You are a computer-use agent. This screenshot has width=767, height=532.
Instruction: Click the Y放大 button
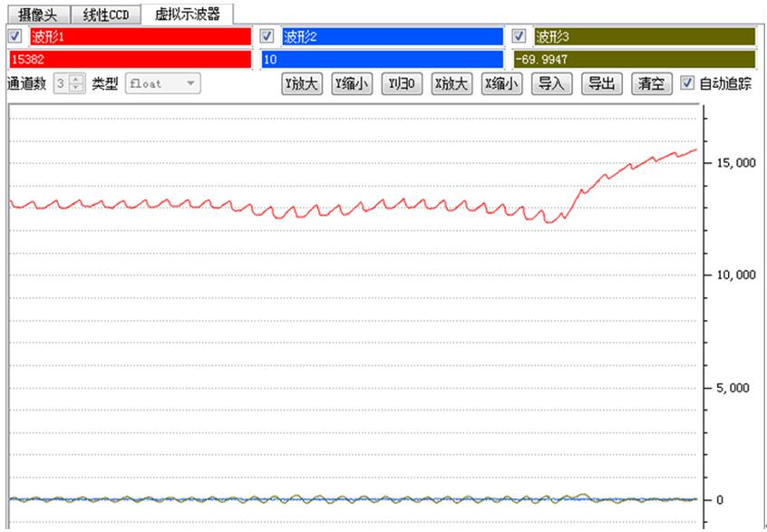click(302, 83)
